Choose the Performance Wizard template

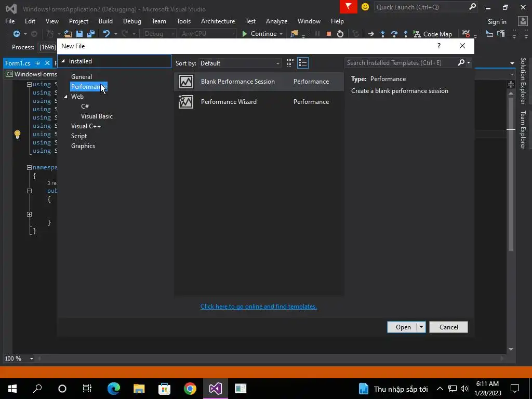point(259,102)
